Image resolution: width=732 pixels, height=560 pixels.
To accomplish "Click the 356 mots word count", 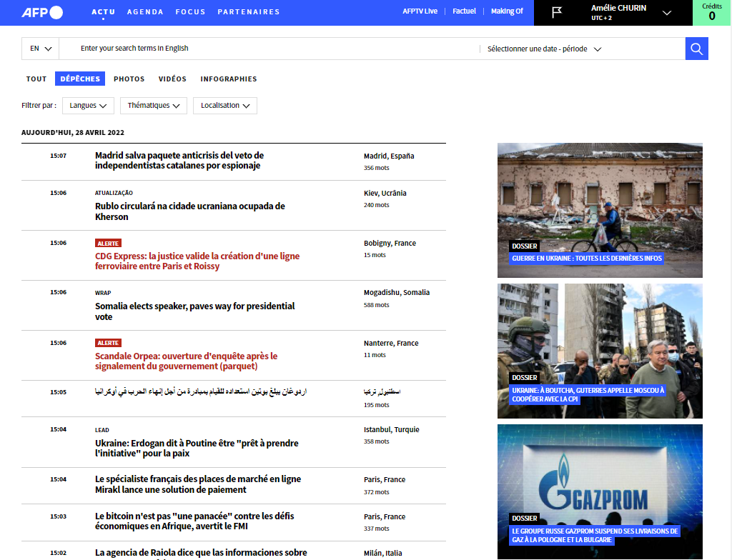I will point(377,168).
